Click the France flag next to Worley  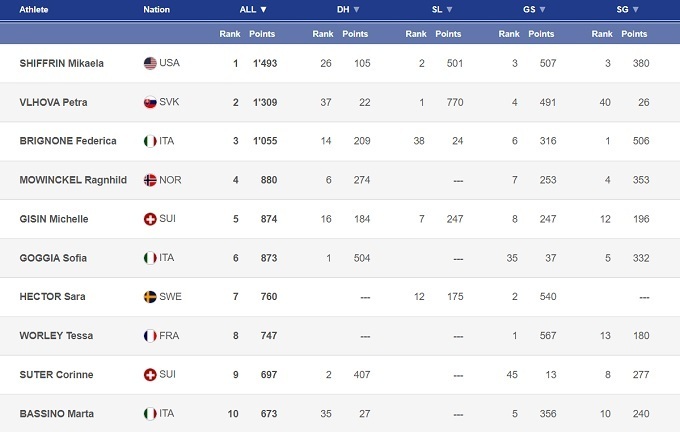tap(151, 336)
